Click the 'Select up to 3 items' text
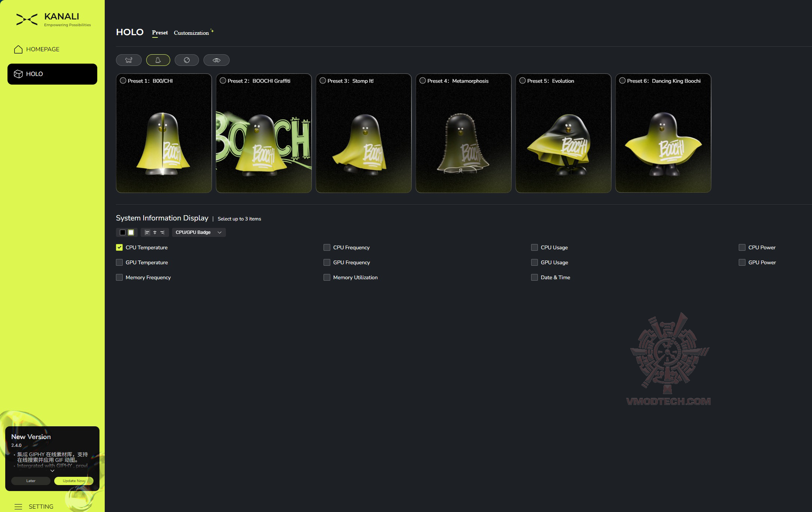Viewport: 812px width, 512px height. (239, 219)
